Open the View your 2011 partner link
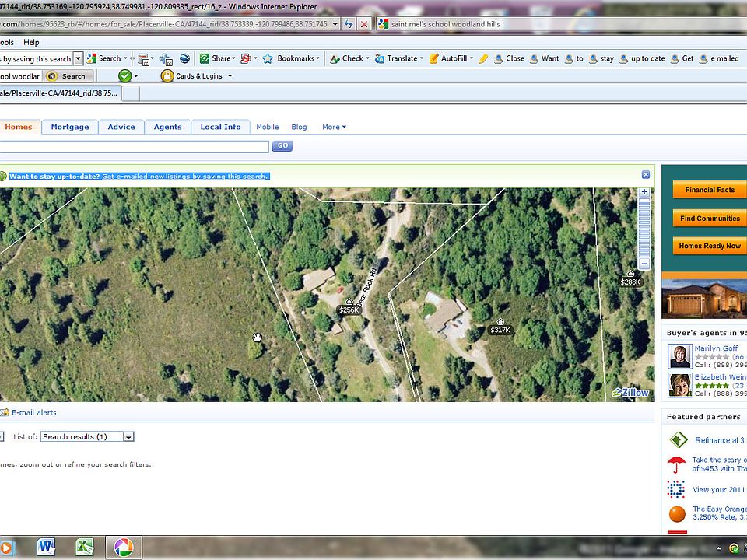The width and height of the screenshot is (747, 560). (x=718, y=489)
